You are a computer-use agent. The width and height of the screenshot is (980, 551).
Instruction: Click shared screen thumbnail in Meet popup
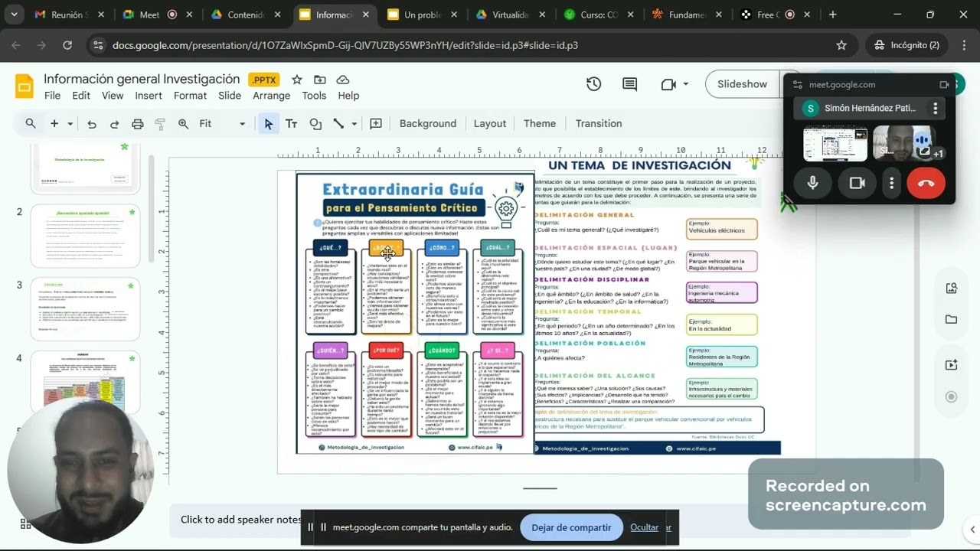[x=835, y=144]
